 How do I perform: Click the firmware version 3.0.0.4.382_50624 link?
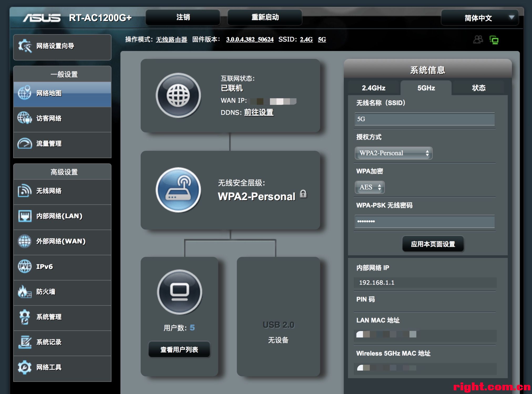(250, 40)
